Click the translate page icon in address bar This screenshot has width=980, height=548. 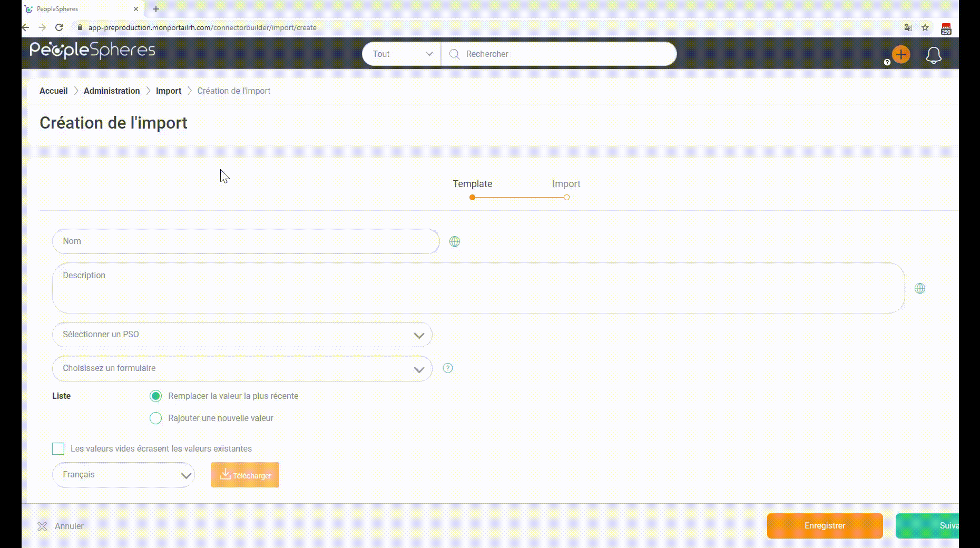pos(908,27)
